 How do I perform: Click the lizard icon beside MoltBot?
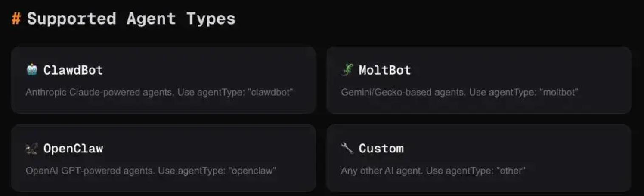tap(347, 70)
